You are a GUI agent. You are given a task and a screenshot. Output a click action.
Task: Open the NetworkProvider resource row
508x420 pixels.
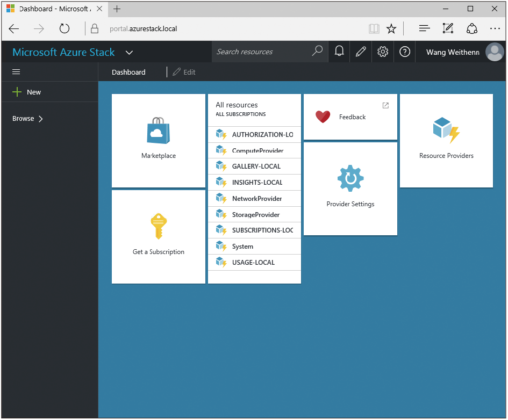(x=254, y=198)
